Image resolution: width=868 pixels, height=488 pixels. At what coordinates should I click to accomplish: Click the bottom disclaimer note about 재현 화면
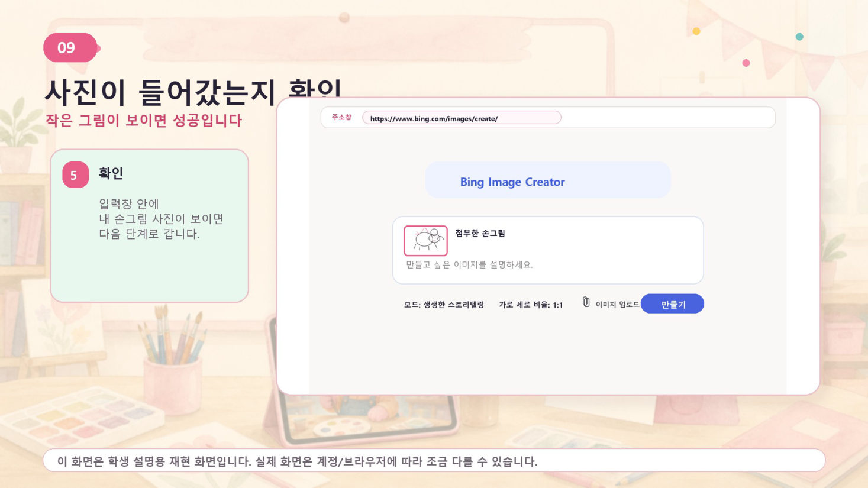click(434, 461)
